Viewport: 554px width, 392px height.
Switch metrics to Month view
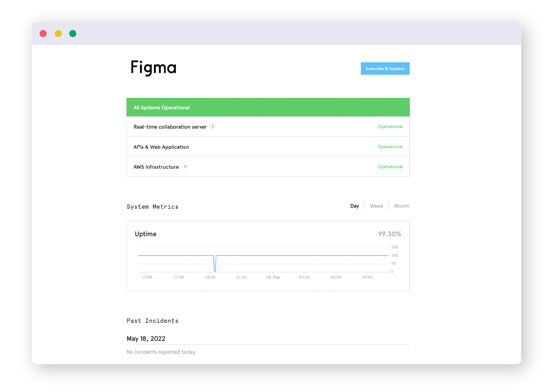402,206
